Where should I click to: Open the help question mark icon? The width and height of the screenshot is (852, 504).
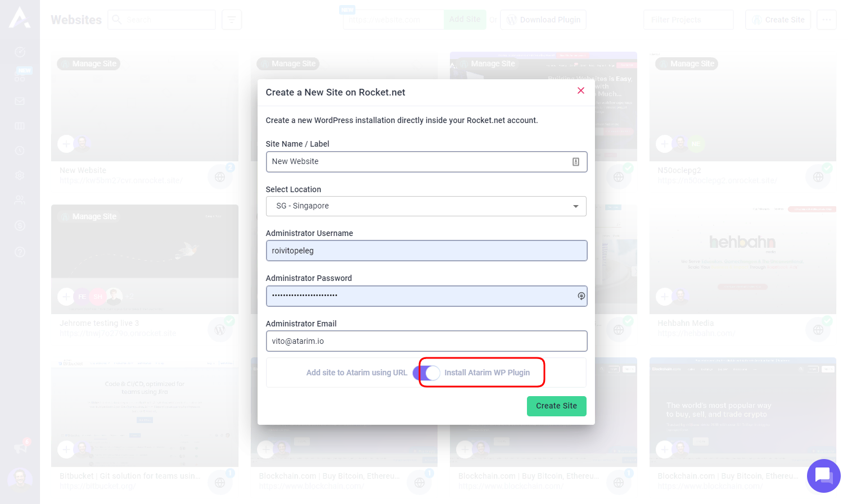(20, 252)
